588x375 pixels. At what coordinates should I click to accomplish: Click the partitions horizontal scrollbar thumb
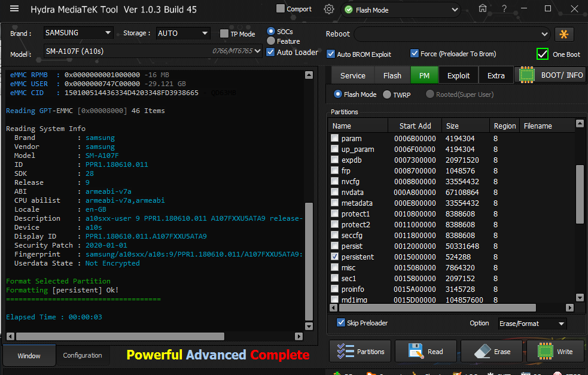(437, 307)
